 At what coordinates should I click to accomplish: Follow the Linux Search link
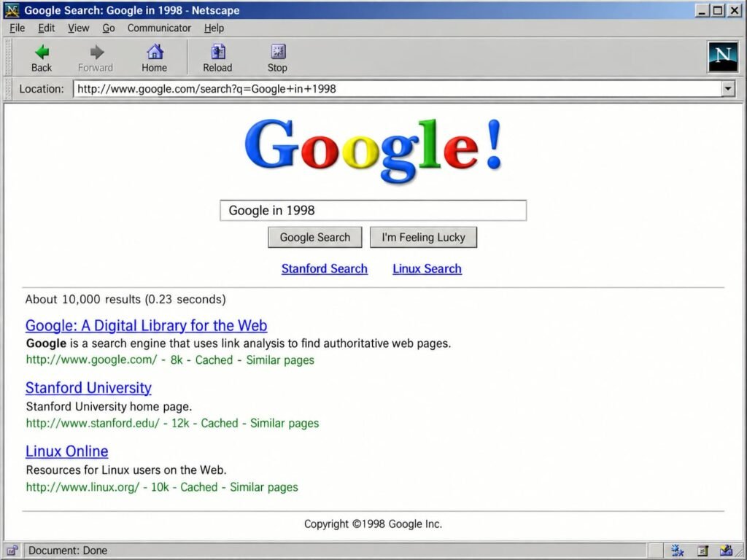pos(427,268)
